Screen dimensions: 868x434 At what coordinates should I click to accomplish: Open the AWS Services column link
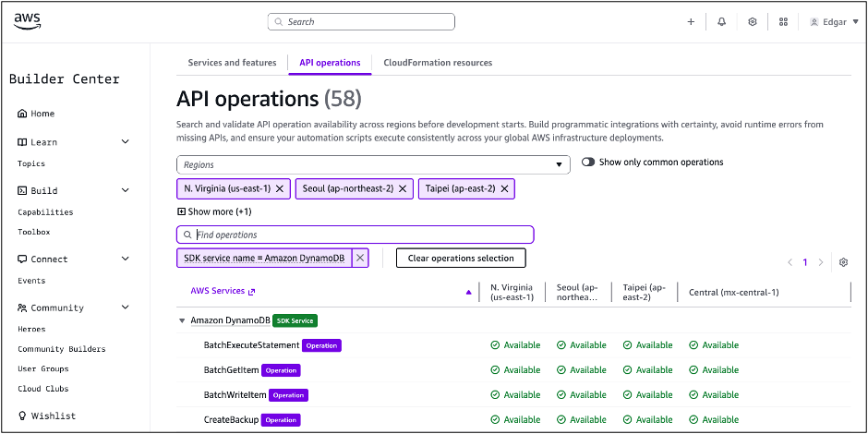[223, 291]
